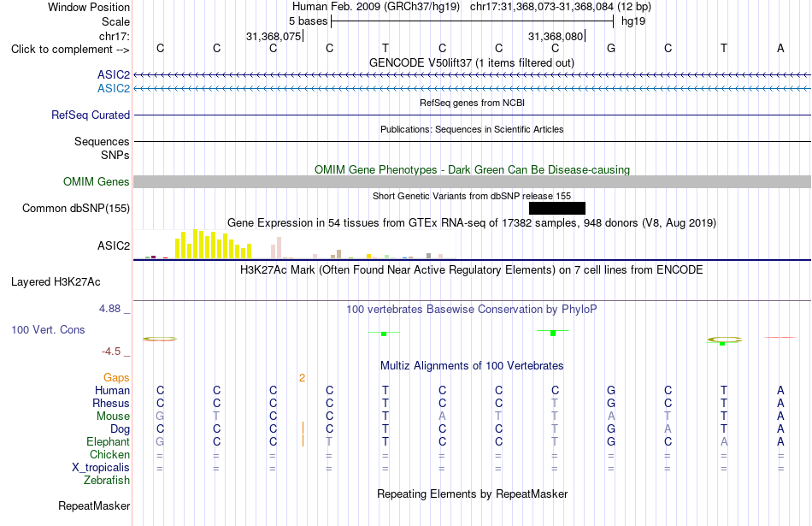Click the ASIC2 gene expression row label
Image resolution: width=812 pixels, height=526 pixels.
[114, 245]
